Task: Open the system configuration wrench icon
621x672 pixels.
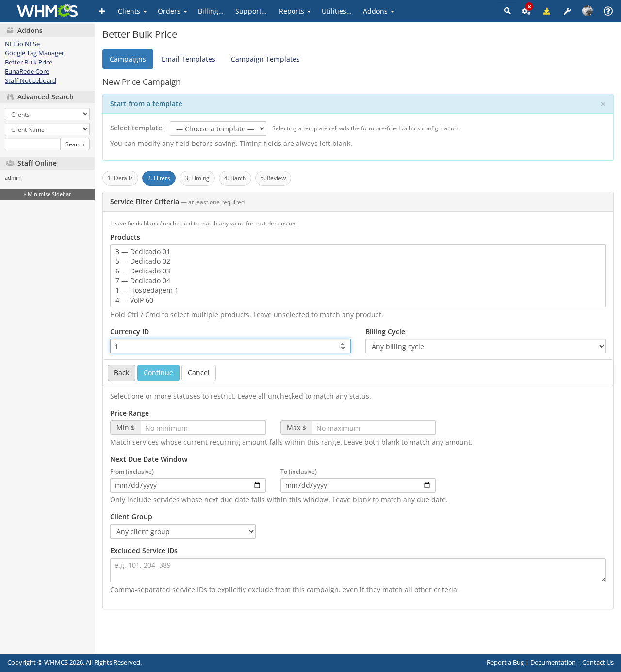Action: click(x=567, y=11)
